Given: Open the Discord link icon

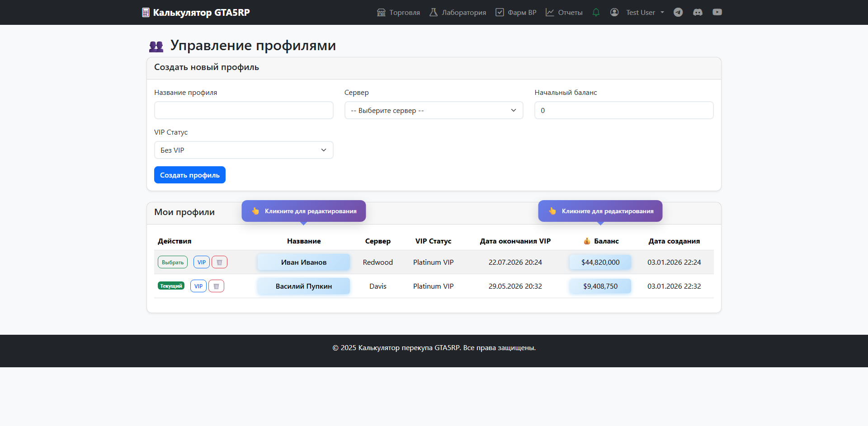Looking at the screenshot, I should coord(698,12).
